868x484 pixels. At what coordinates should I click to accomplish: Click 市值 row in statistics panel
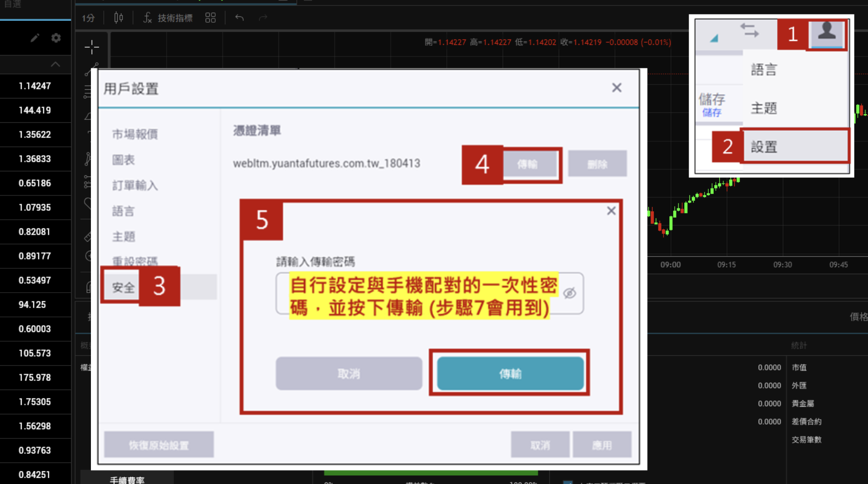pos(799,368)
